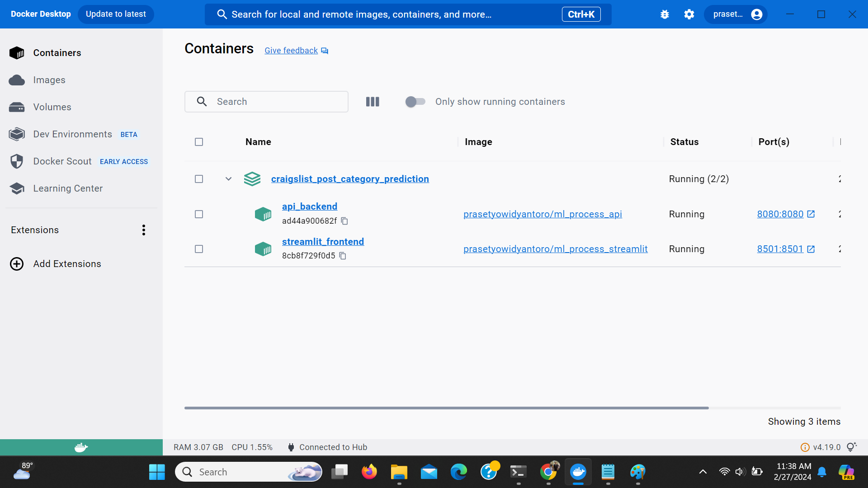This screenshot has width=868, height=488.
Task: Select all containers with the header checkbox
Action: pos(199,142)
